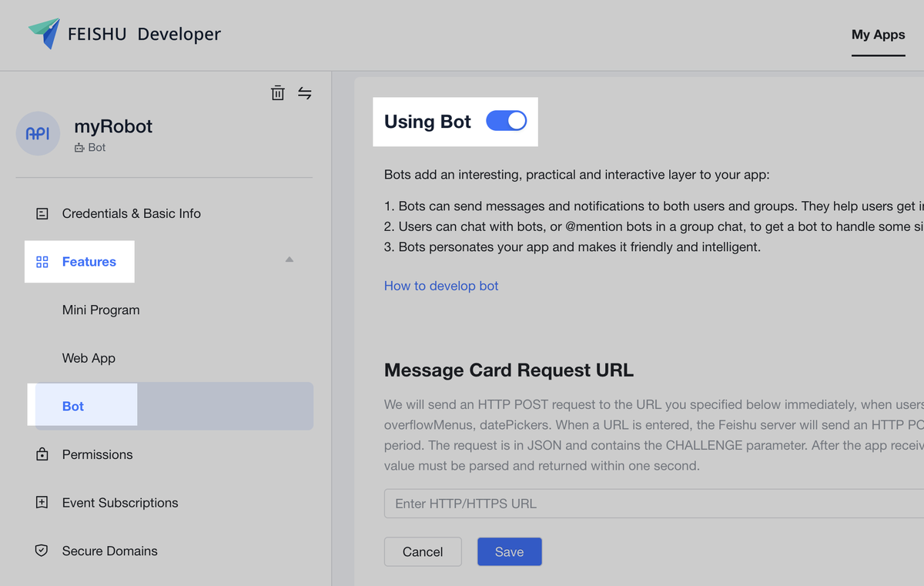The image size is (924, 586).
Task: Click the Features grid icon
Action: tap(42, 262)
